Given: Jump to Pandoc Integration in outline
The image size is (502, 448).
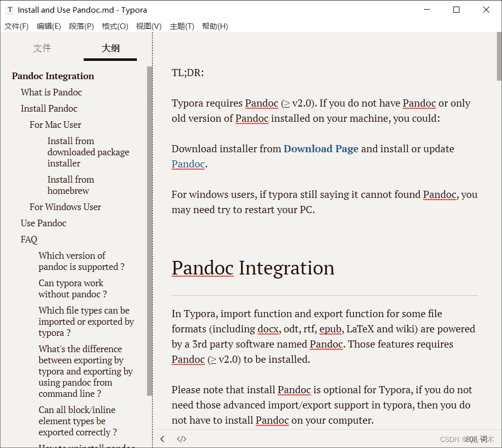Looking at the screenshot, I should 53,76.
